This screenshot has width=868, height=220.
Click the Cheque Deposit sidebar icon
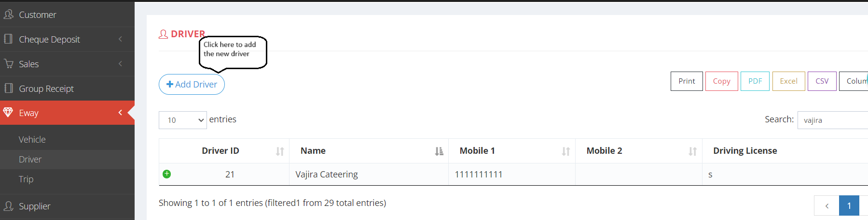[8, 39]
